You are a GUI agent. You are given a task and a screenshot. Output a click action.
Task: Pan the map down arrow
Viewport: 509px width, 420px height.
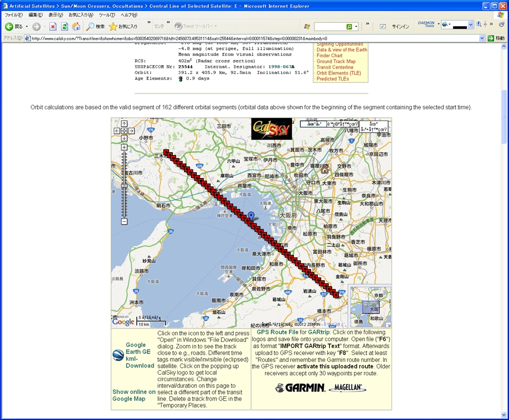(124, 138)
